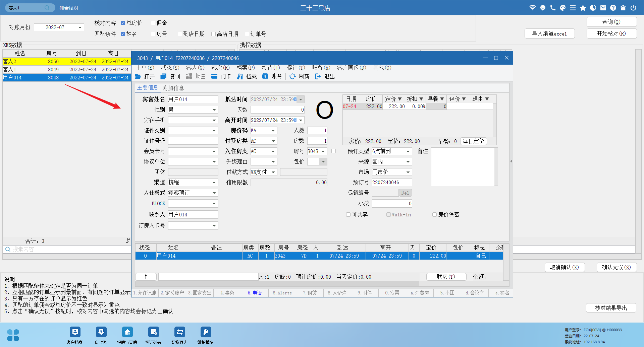Open 客户档案 customer profile module
This screenshot has width=644, height=347.
tap(75, 335)
